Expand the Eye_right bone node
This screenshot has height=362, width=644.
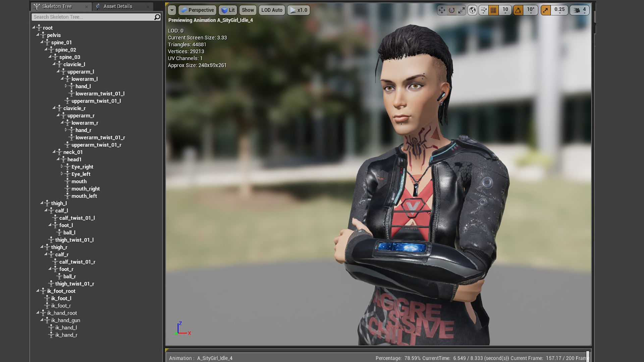[62, 166]
